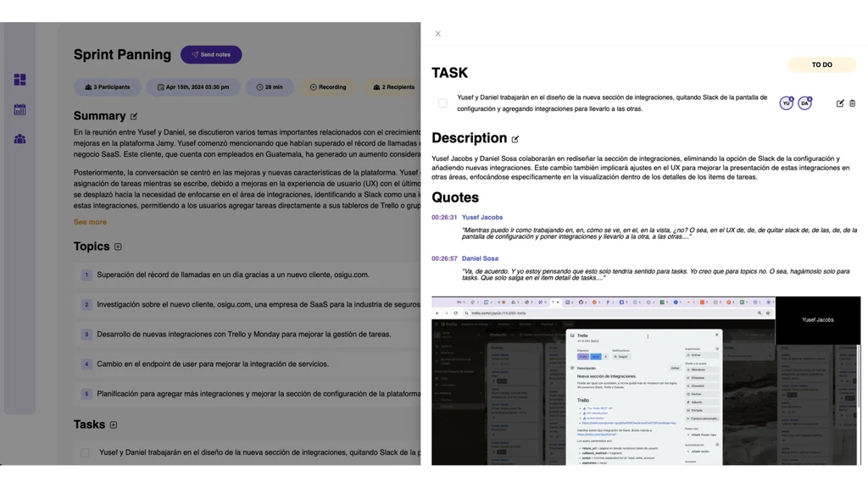This screenshot has width=868, height=488.
Task: Click the plus icon beside Tasks heading
Action: (x=114, y=424)
